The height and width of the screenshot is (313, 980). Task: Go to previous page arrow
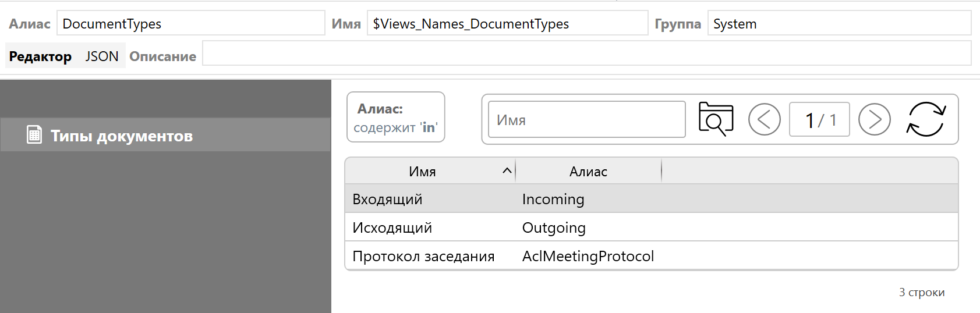764,119
